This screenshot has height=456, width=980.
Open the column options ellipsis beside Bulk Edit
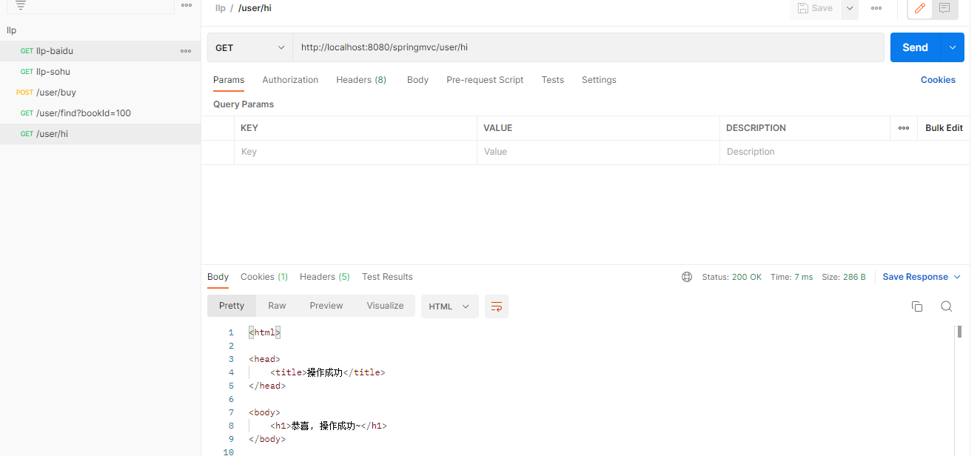[904, 128]
